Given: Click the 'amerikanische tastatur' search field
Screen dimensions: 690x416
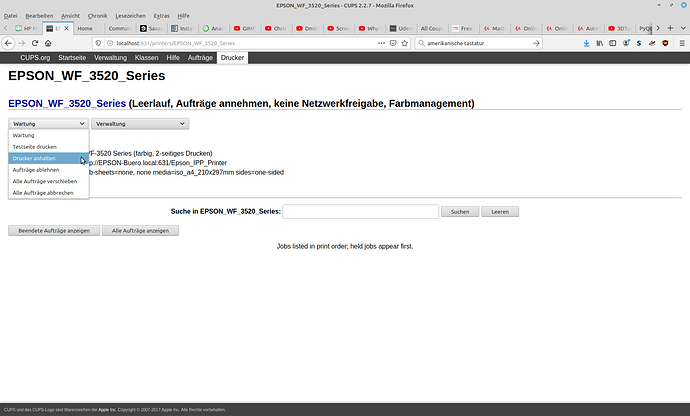Looking at the screenshot, I should (477, 43).
